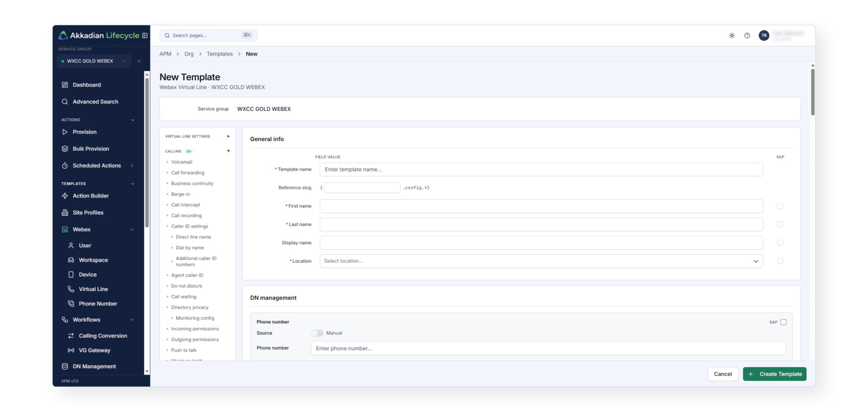868x412 pixels.
Task: Clear service group with the X icon
Action: (x=139, y=61)
